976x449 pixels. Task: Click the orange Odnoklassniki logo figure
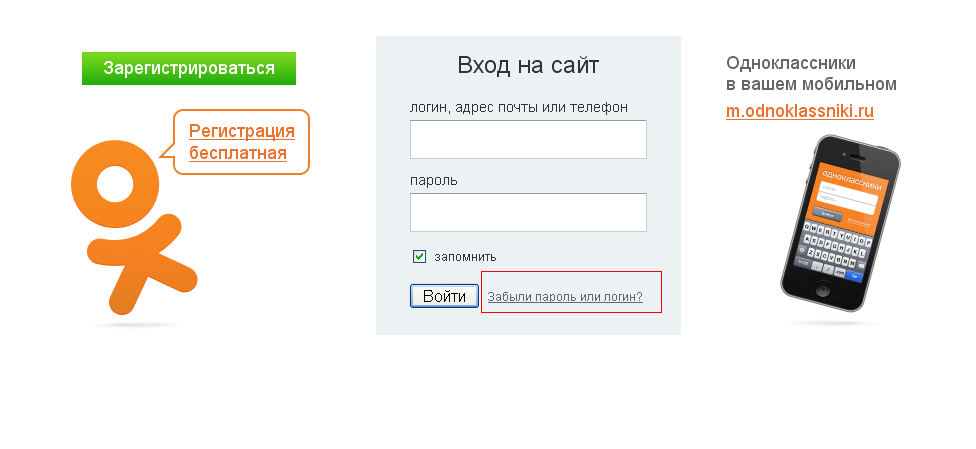[x=134, y=227]
